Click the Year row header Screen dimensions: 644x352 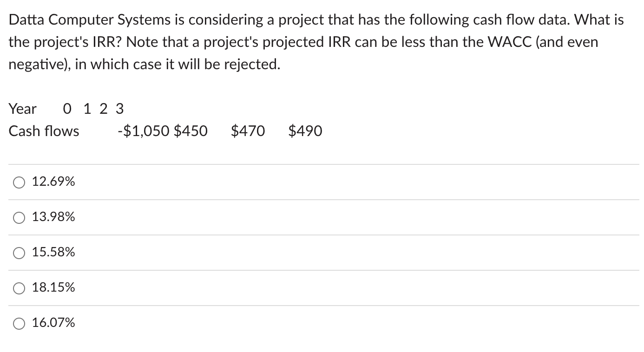[x=22, y=109]
